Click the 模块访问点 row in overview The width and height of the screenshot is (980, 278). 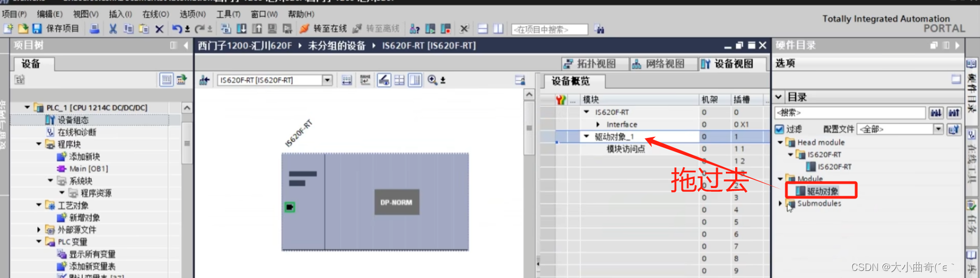coord(626,149)
